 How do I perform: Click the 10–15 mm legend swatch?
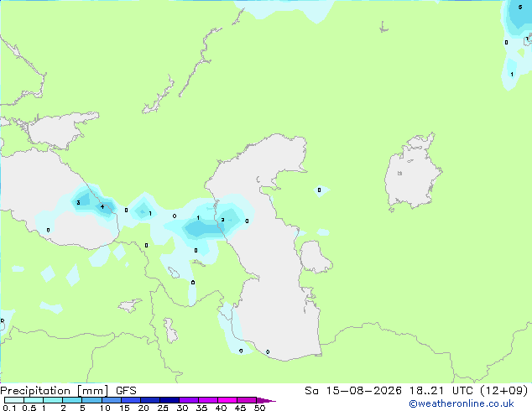point(111,400)
